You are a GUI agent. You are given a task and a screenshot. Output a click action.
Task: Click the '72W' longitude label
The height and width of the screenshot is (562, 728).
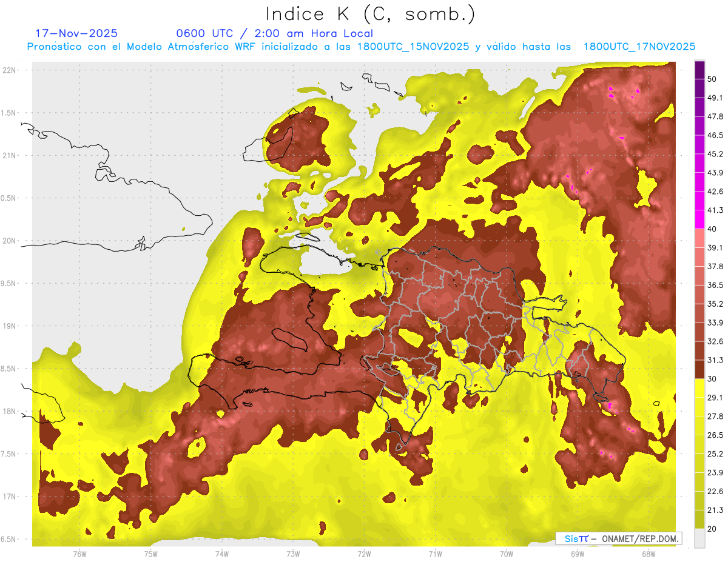click(364, 554)
